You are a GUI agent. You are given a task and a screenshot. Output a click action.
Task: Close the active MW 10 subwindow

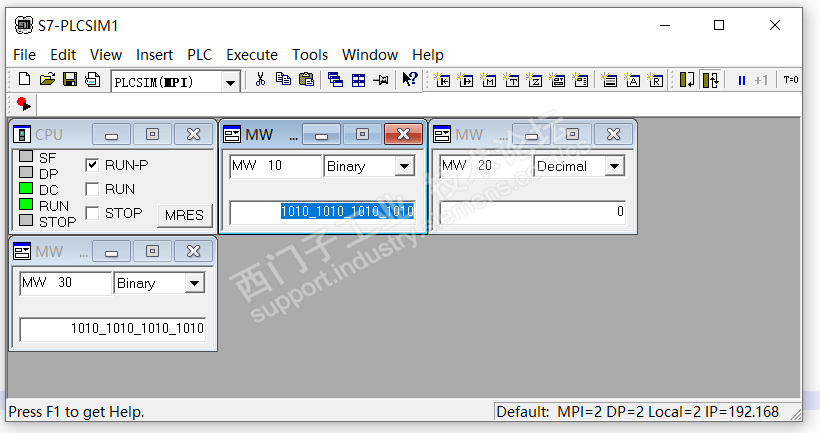[x=403, y=134]
